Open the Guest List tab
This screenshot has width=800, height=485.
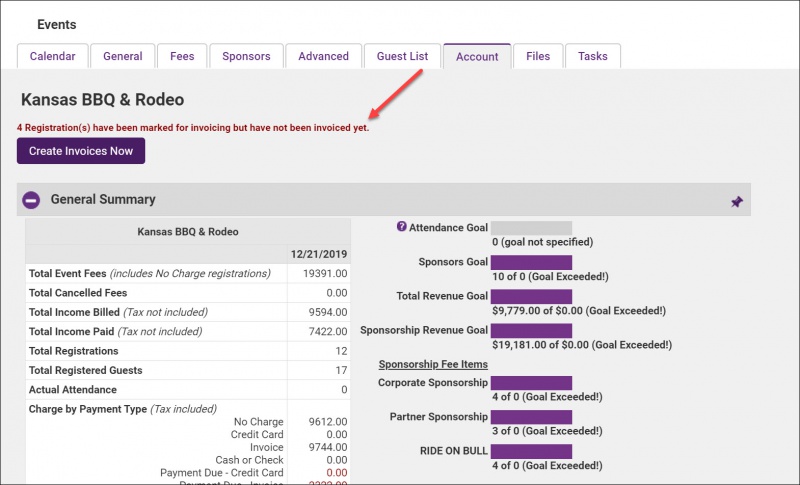coord(402,57)
